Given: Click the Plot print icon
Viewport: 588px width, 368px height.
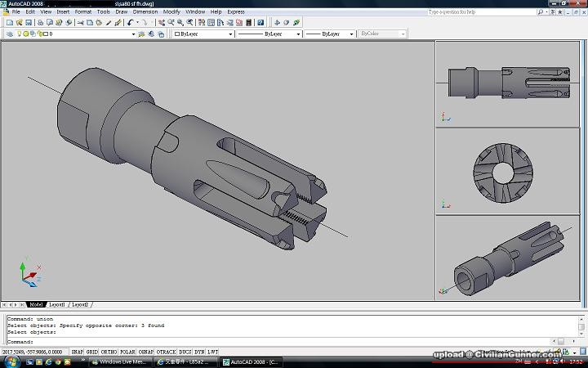Looking at the screenshot, I should pyautogui.click(x=39, y=23).
